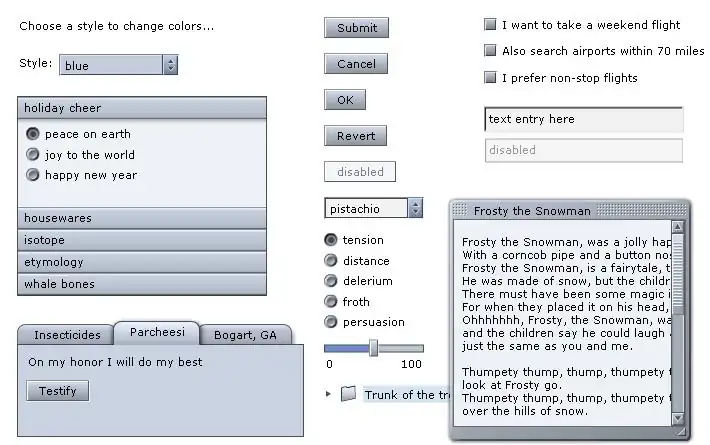Enable "Also search airports within 70 miles"
Screen dimensions: 710x445
point(490,50)
